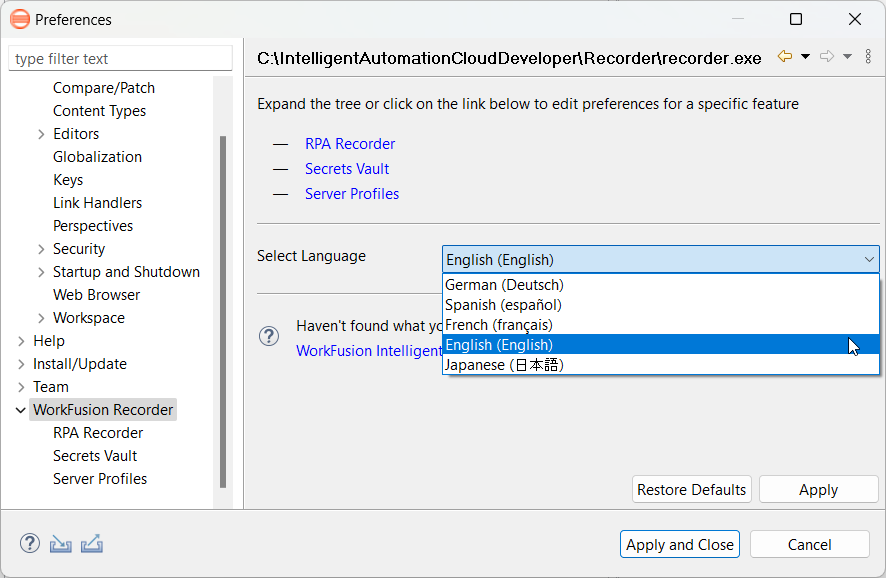The height and width of the screenshot is (578, 886).
Task: Select Link Handlers in the tree
Action: (97, 203)
